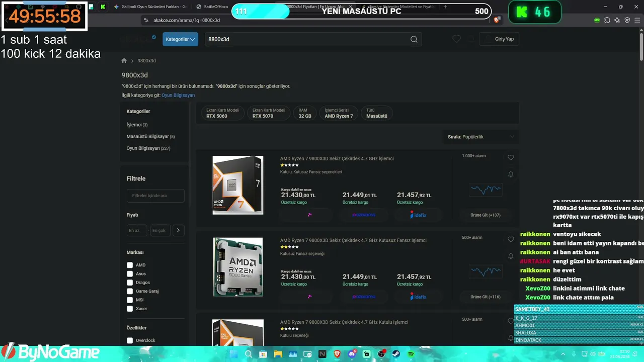Check the MSI brand filter
The width and height of the screenshot is (644, 362).
click(130, 300)
